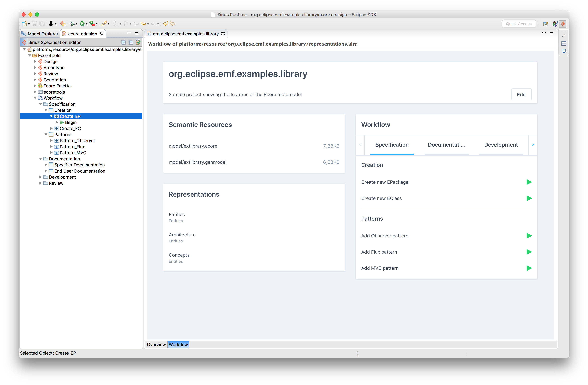
Task: Click the black user profile toolbar icon
Action: coord(51,24)
